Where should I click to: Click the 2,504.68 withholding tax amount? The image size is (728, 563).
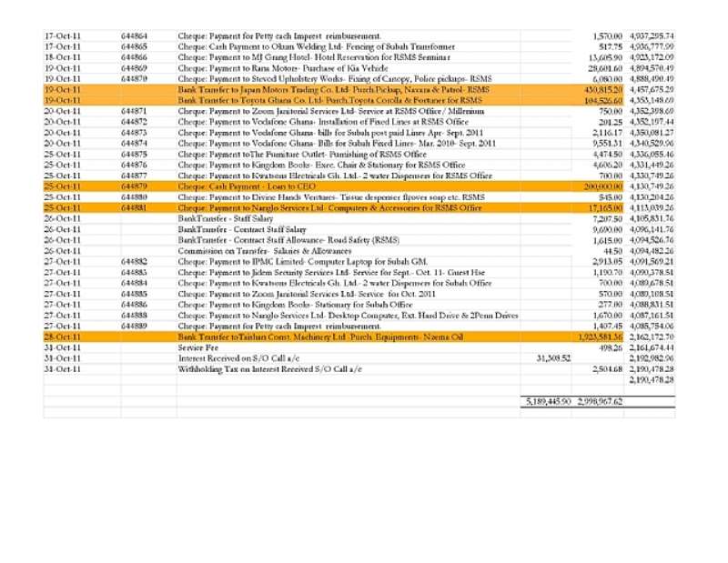click(x=607, y=369)
